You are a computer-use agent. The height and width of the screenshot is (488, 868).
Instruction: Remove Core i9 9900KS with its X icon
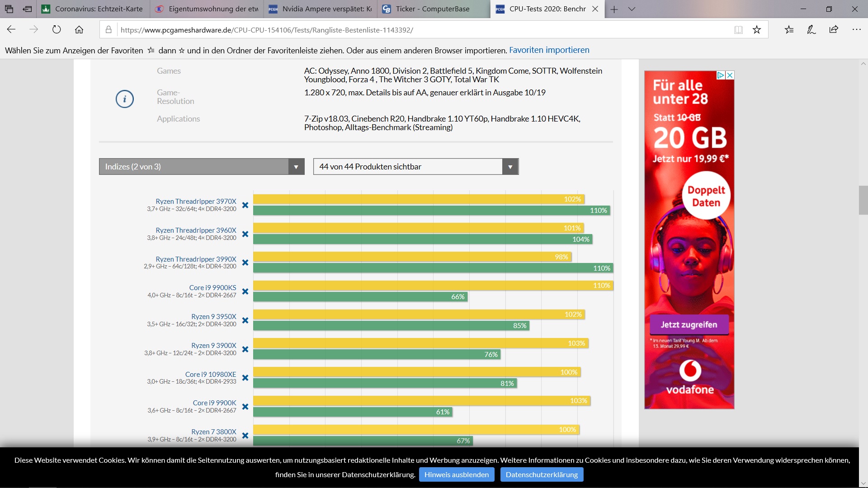245,291
